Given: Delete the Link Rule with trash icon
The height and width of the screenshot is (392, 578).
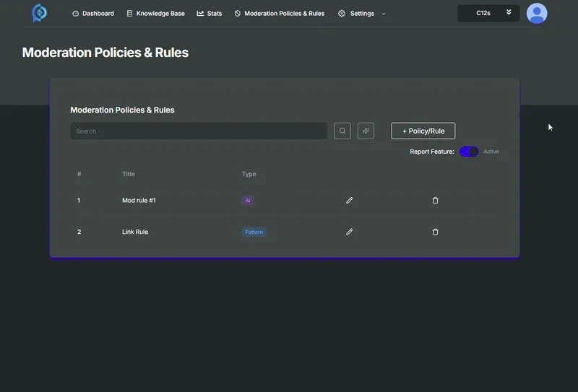Looking at the screenshot, I should click(435, 232).
